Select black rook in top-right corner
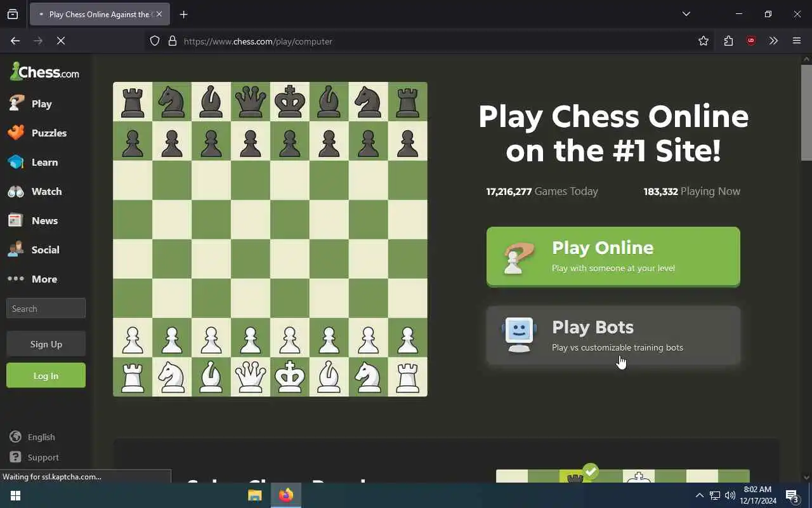The image size is (812, 508). tap(408, 102)
